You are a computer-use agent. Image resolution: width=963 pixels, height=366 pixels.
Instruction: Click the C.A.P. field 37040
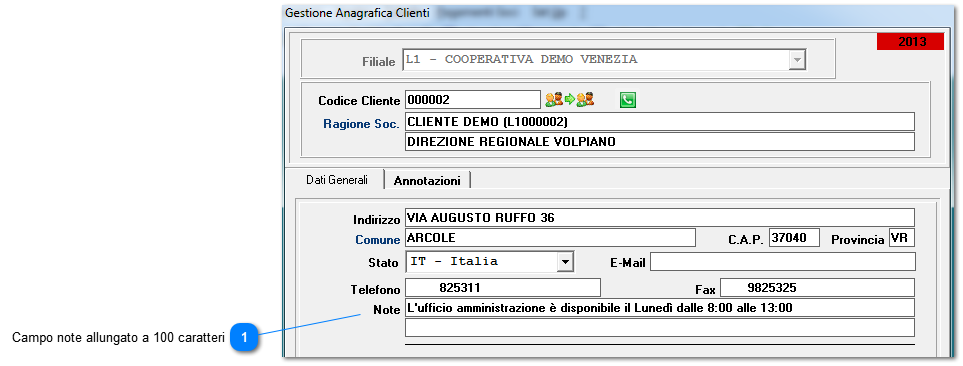pyautogui.click(x=793, y=238)
